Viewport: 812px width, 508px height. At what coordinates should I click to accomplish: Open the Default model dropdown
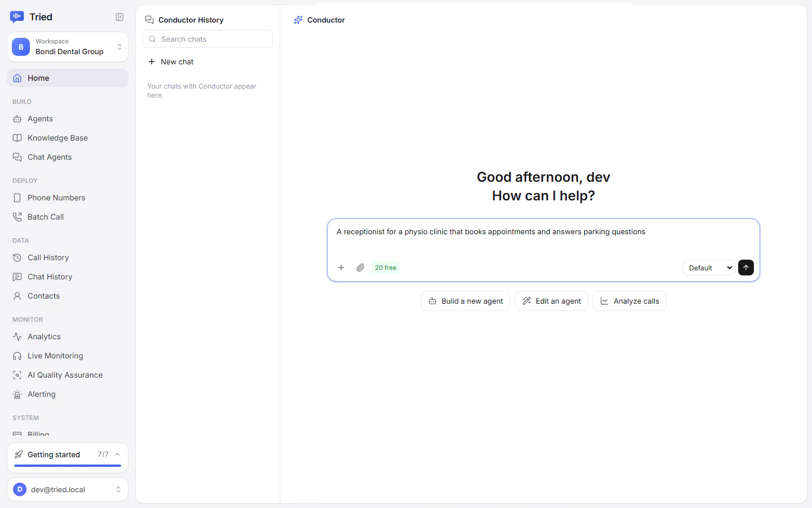click(709, 268)
